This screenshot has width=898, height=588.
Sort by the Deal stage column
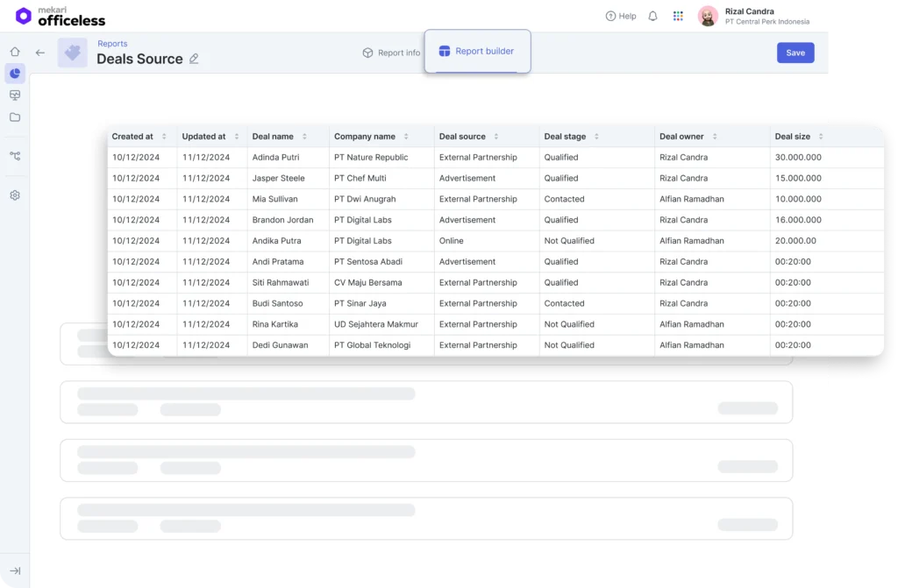click(596, 137)
